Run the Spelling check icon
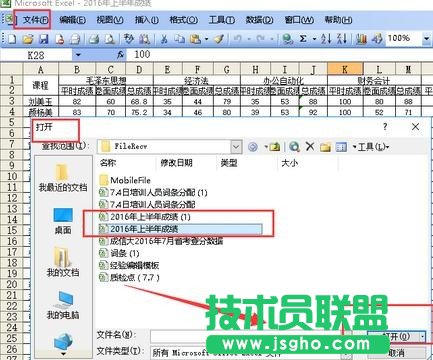The width and height of the screenshot is (433, 360). [128, 39]
